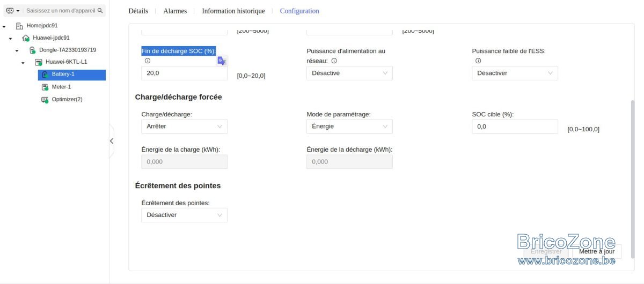The width and height of the screenshot is (644, 284).
Task: Click the [0,0~20,0] range text
Action: [x=251, y=76]
